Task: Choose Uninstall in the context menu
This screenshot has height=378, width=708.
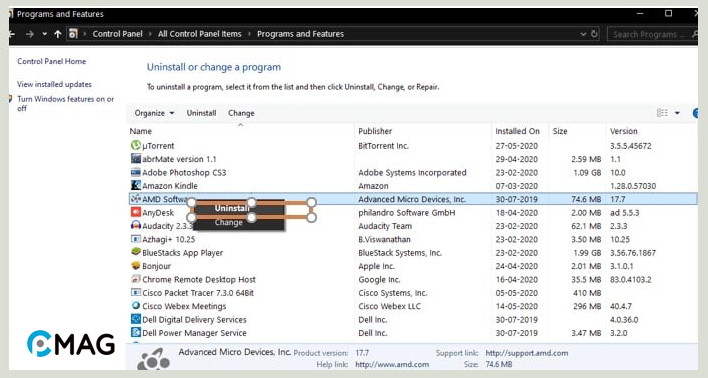Action: point(232,208)
